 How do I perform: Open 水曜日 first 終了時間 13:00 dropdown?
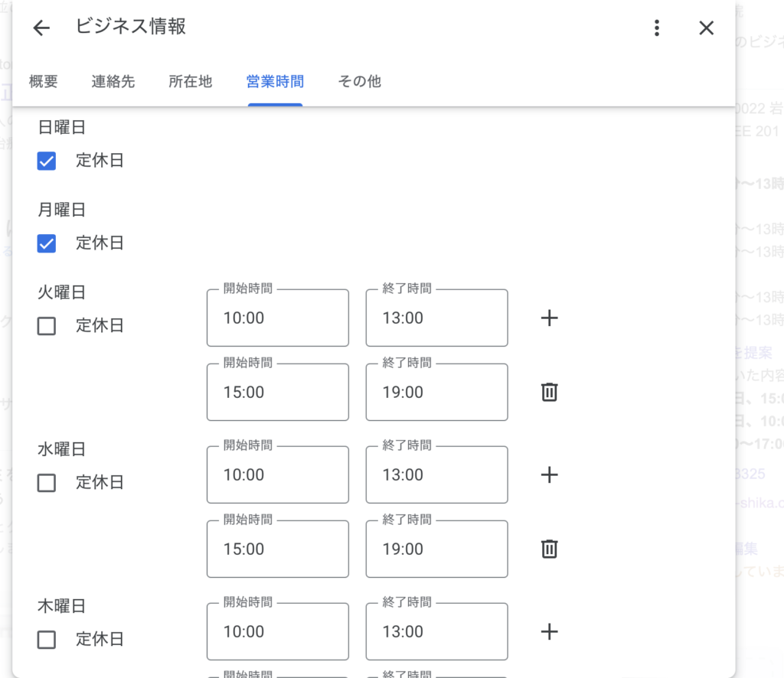[436, 475]
